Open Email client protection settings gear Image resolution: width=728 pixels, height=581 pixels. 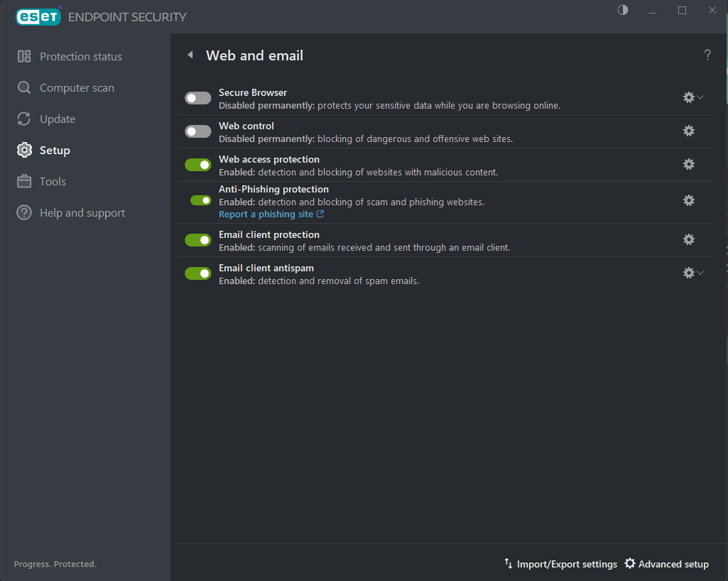688,239
